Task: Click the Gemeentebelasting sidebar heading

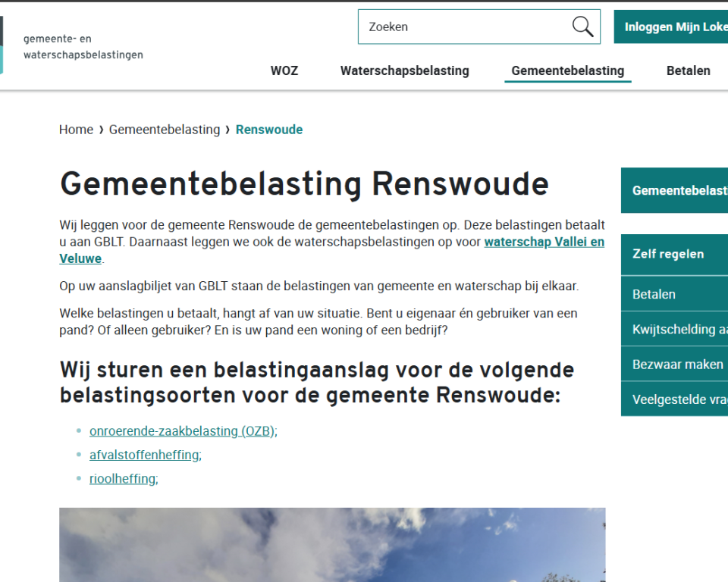Action: (675, 190)
